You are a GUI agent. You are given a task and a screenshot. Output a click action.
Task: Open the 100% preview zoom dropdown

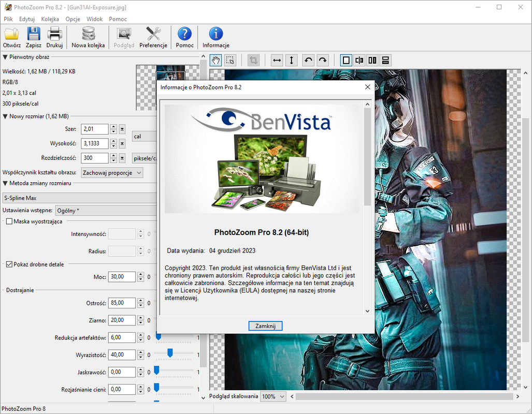pos(274,396)
